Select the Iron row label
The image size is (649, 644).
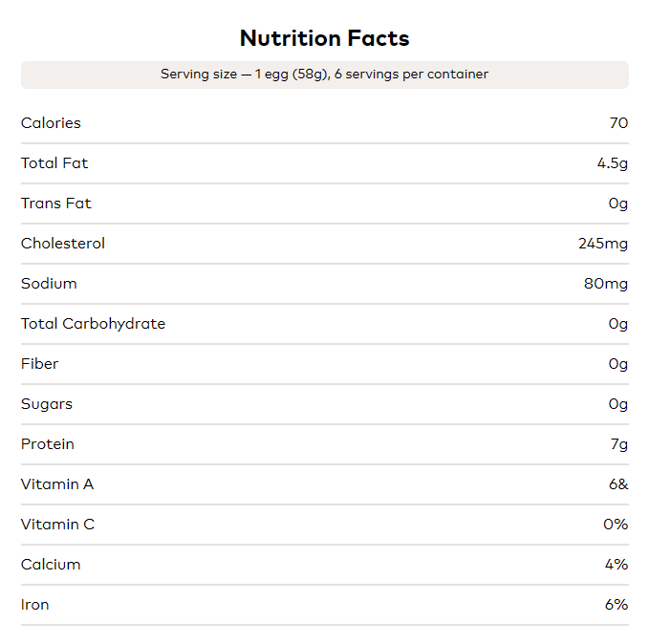coord(34,605)
